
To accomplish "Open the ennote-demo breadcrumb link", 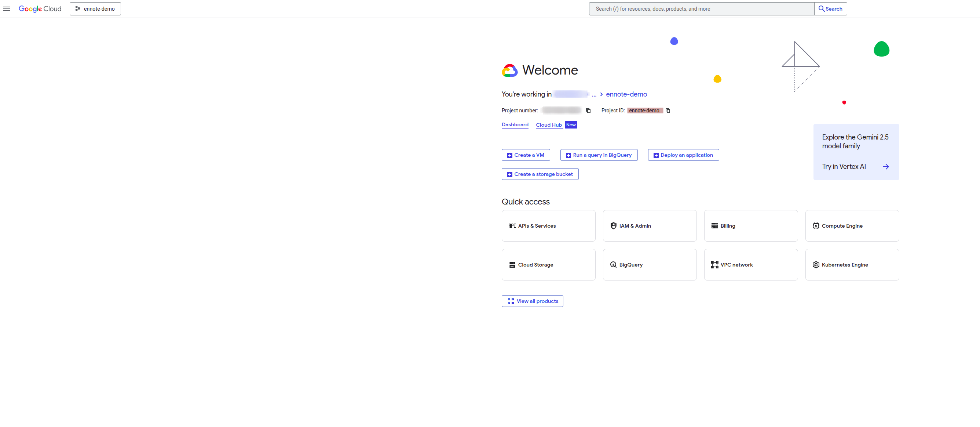I will tap(626, 94).
